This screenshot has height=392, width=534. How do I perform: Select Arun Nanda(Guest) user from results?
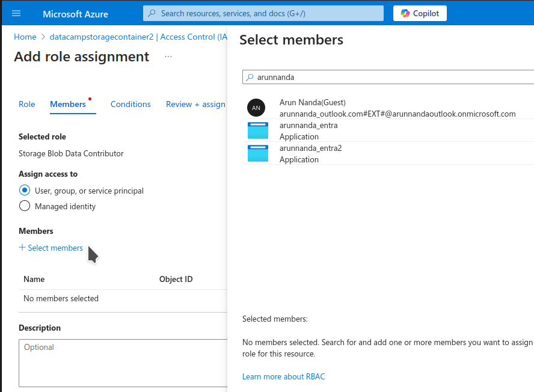coord(388,108)
